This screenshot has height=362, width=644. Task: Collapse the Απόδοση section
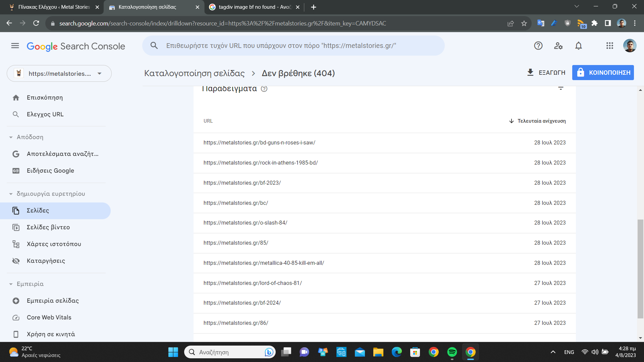[x=11, y=137]
